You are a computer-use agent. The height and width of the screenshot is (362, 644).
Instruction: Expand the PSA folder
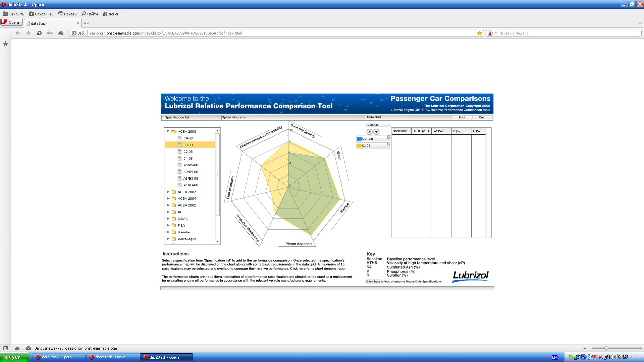168,225
